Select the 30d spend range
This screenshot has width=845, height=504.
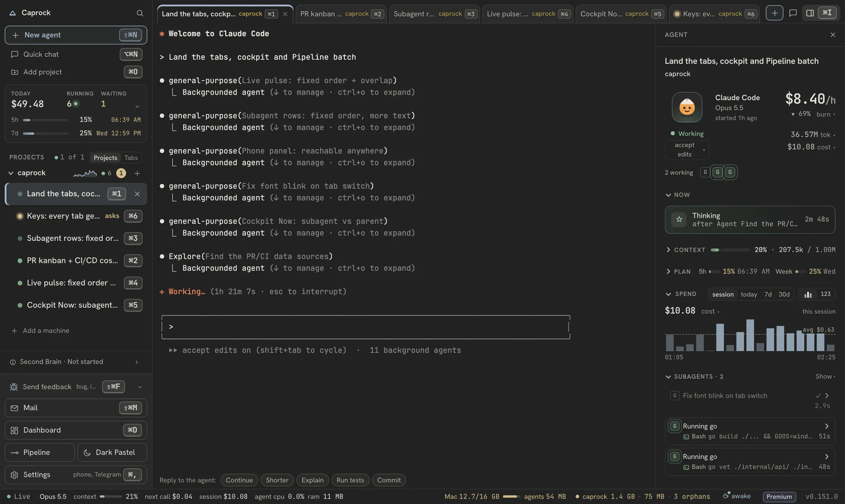point(784,294)
